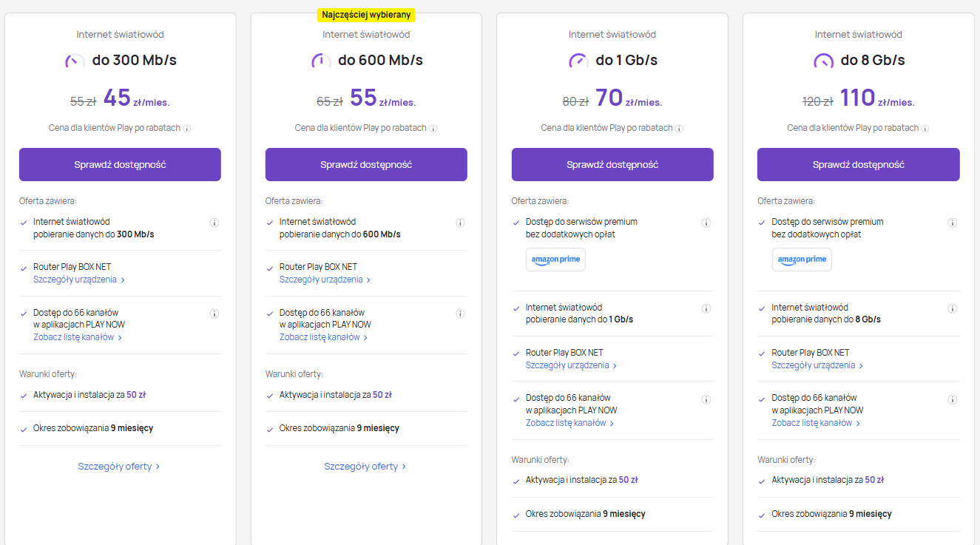The image size is (980, 545).
Task: Click info icon beside 1 Gb/s price note
Action: pyautogui.click(x=679, y=129)
